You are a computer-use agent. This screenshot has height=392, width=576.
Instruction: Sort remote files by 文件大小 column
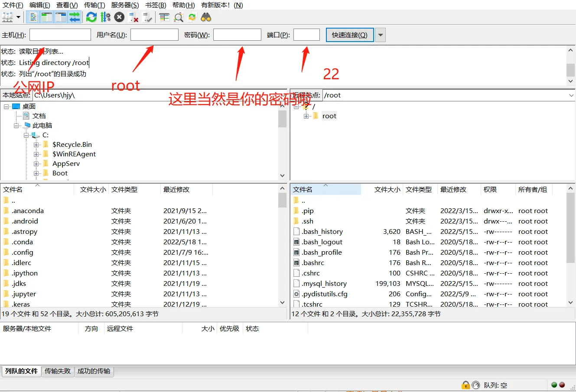click(x=381, y=190)
